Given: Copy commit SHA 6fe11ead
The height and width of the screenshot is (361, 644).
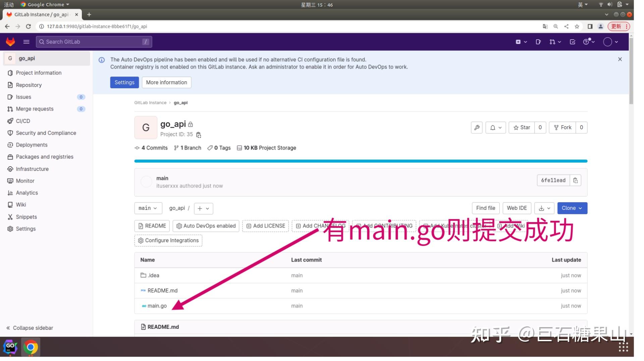Looking at the screenshot, I should 576,180.
